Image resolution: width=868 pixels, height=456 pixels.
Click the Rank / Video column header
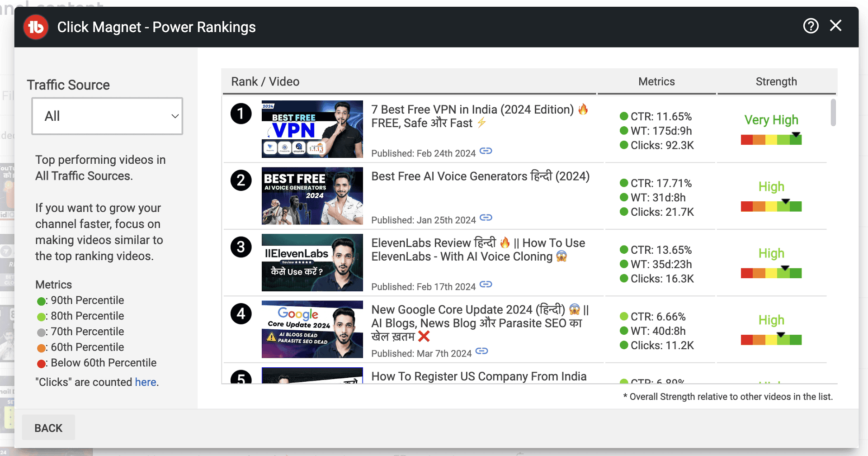(265, 82)
